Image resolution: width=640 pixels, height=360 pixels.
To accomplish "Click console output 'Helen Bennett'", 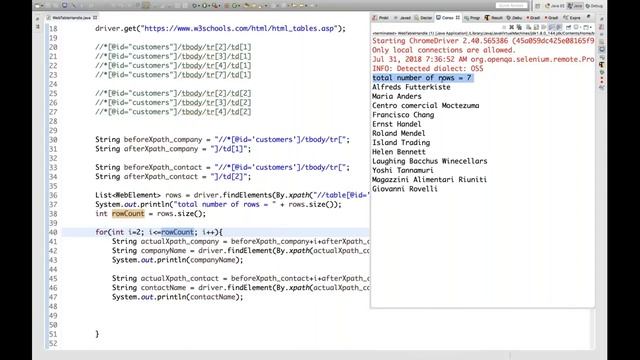I will coord(398,152).
